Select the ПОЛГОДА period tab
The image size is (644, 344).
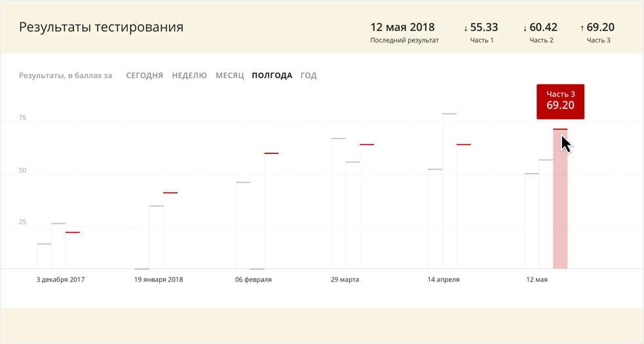[272, 75]
